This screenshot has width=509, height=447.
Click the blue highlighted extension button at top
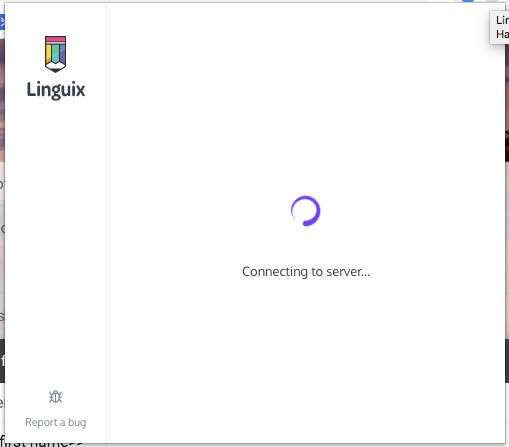[468, 1]
